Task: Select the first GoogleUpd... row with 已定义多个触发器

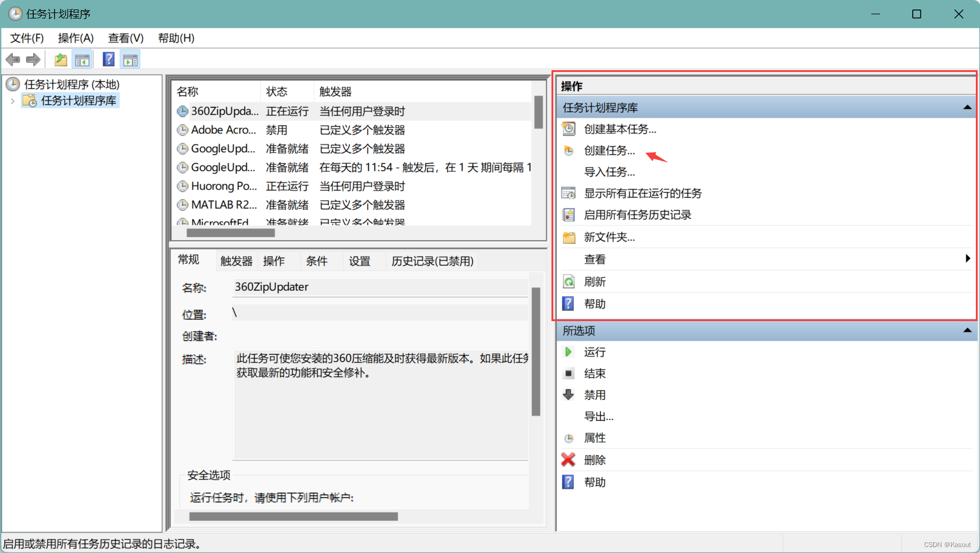Action: [352, 149]
